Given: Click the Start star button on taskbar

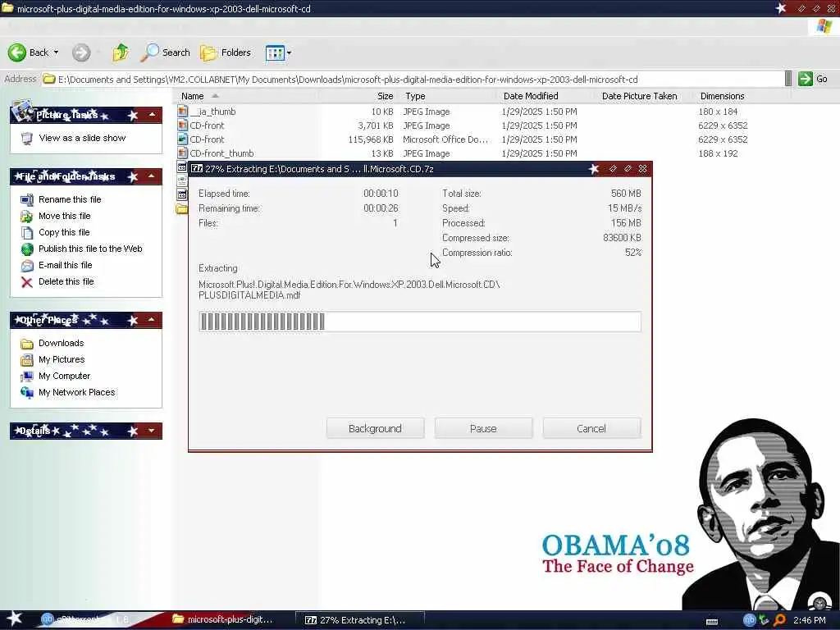Looking at the screenshot, I should (x=14, y=619).
